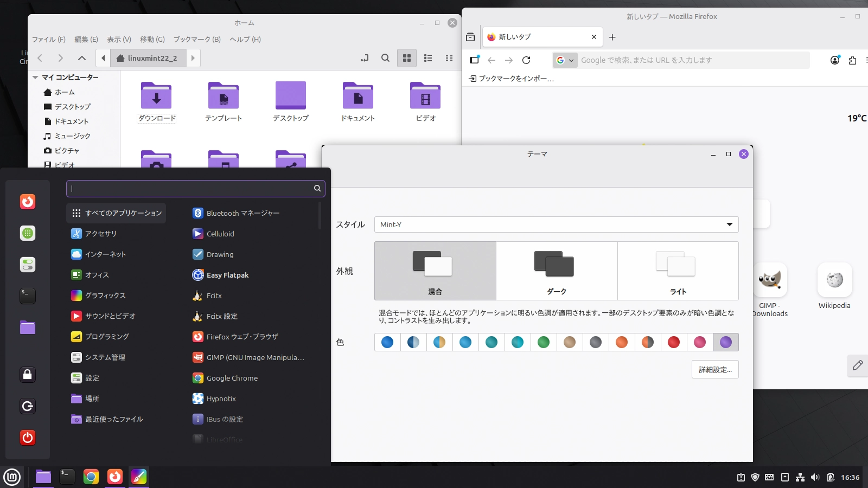This screenshot has width=868, height=488.
Task: Open the lock screen icon in the menu sidebar
Action: click(x=27, y=374)
